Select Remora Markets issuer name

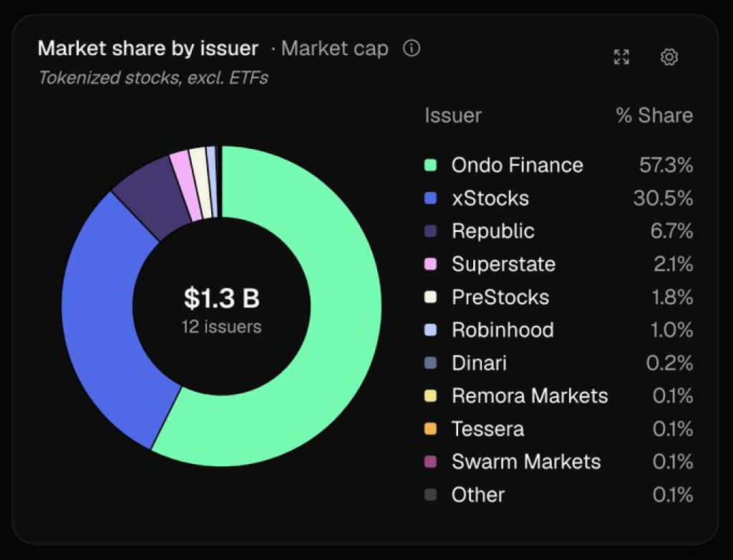tap(530, 396)
